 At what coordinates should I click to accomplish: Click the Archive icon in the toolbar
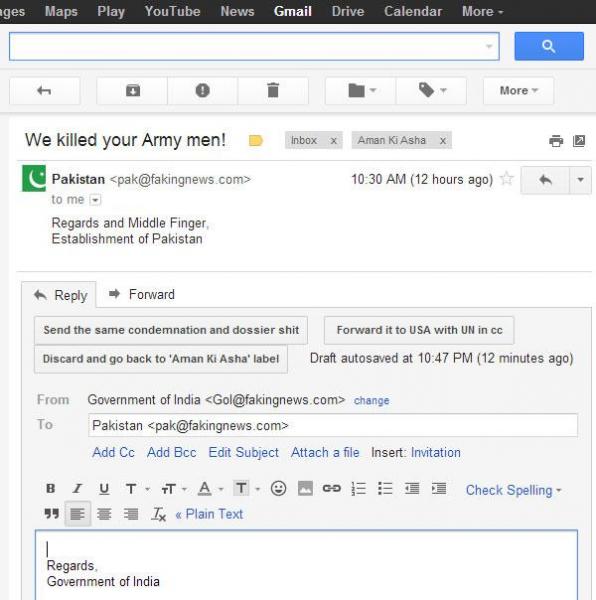132,91
